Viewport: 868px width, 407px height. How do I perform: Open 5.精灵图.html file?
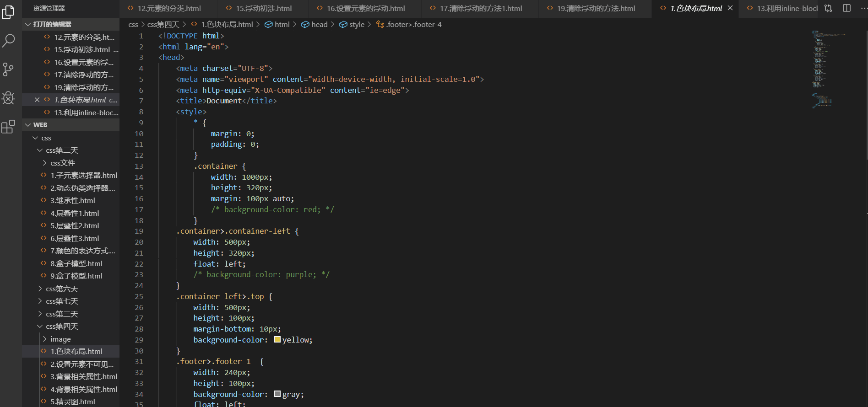point(71,402)
